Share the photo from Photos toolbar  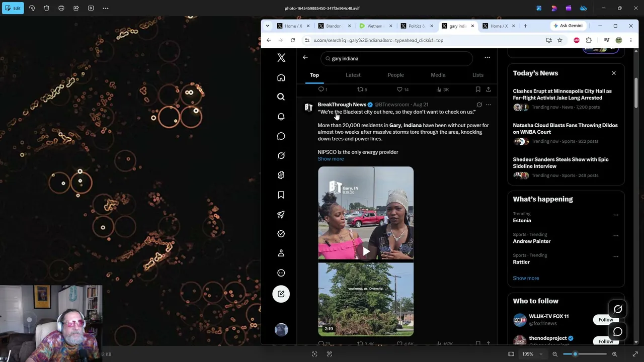point(76,8)
